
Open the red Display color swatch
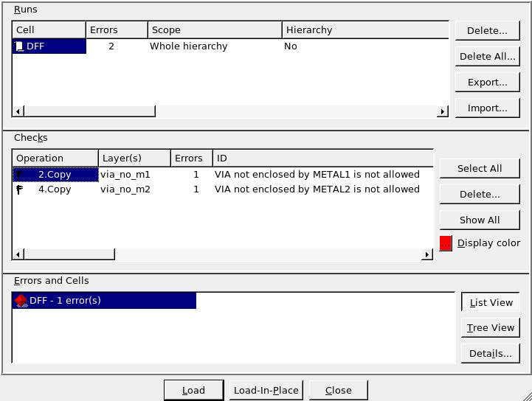(x=446, y=243)
